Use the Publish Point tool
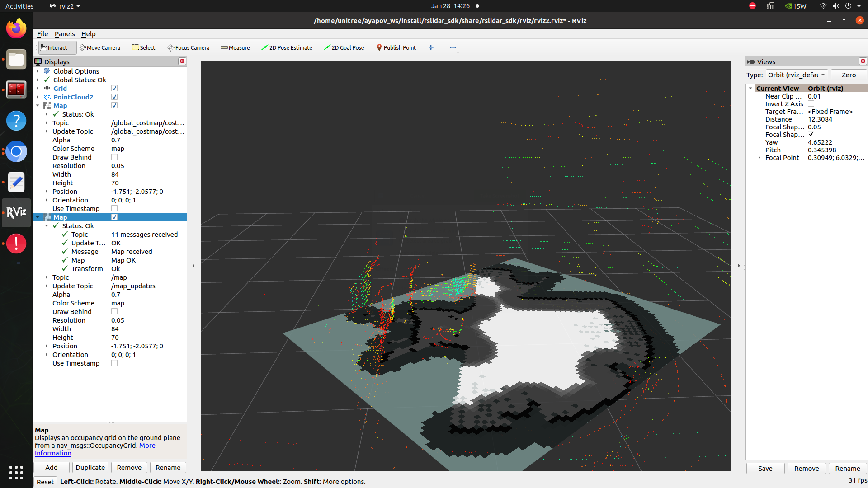Viewport: 868px width, 488px height. tap(396, 47)
